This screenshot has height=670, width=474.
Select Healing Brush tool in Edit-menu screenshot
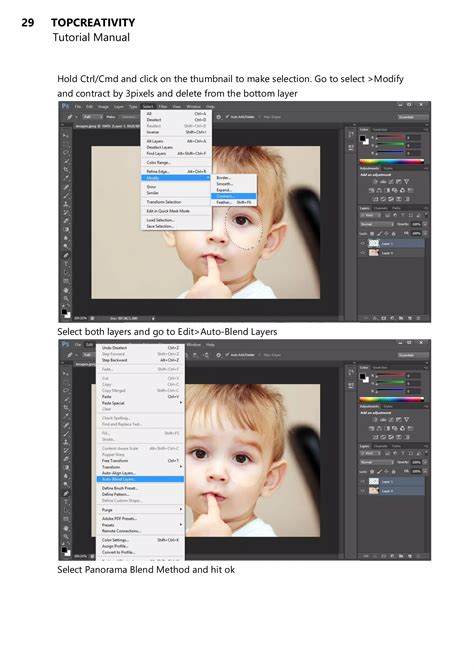[66, 425]
